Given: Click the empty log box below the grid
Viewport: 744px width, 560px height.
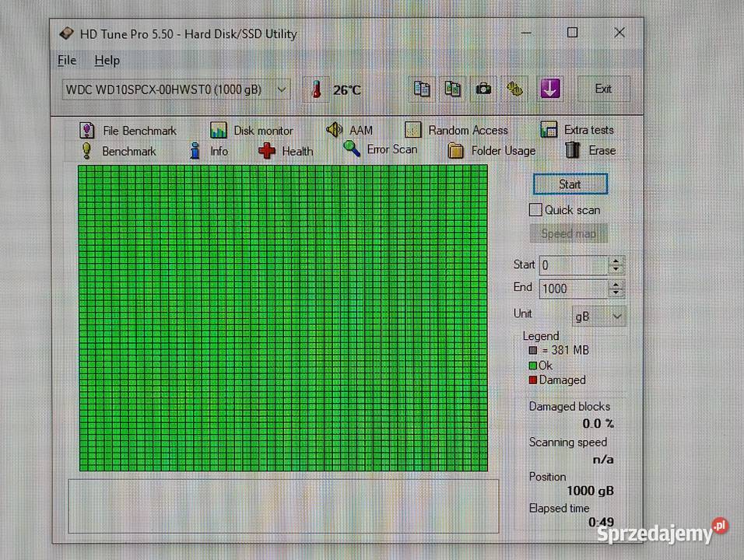Looking at the screenshot, I should 283,506.
